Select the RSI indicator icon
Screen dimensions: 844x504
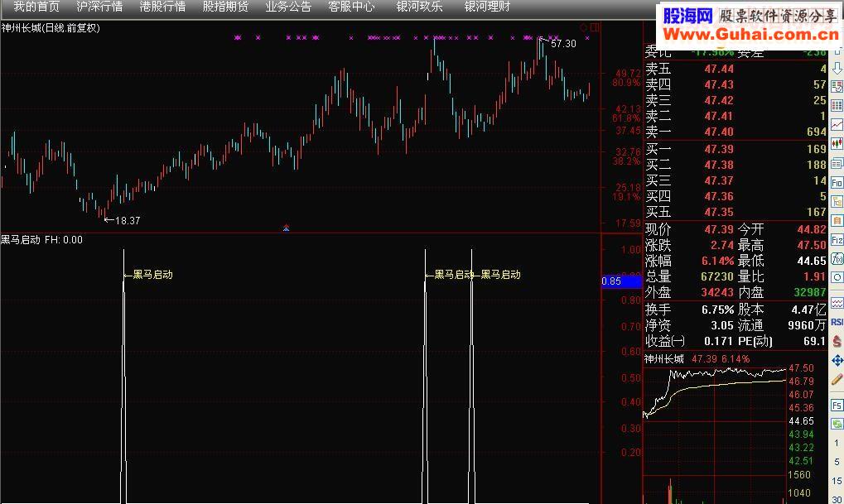click(837, 322)
